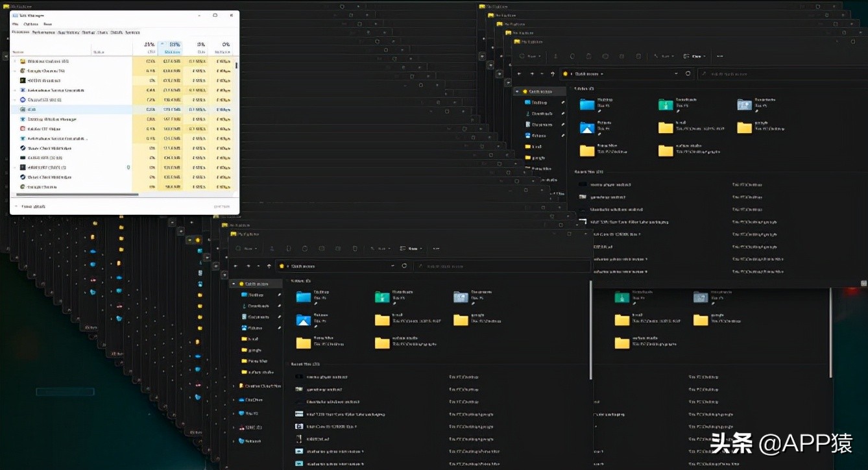Click the End task button in Task Manager

pos(221,206)
